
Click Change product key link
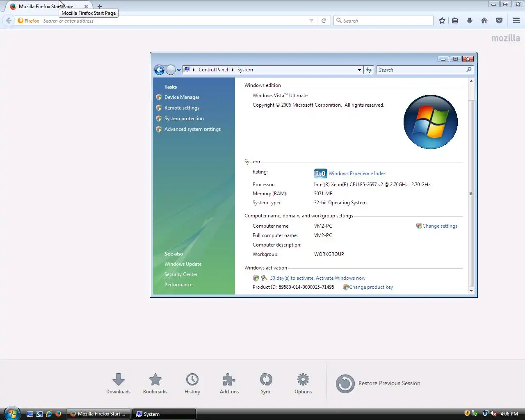(x=371, y=287)
